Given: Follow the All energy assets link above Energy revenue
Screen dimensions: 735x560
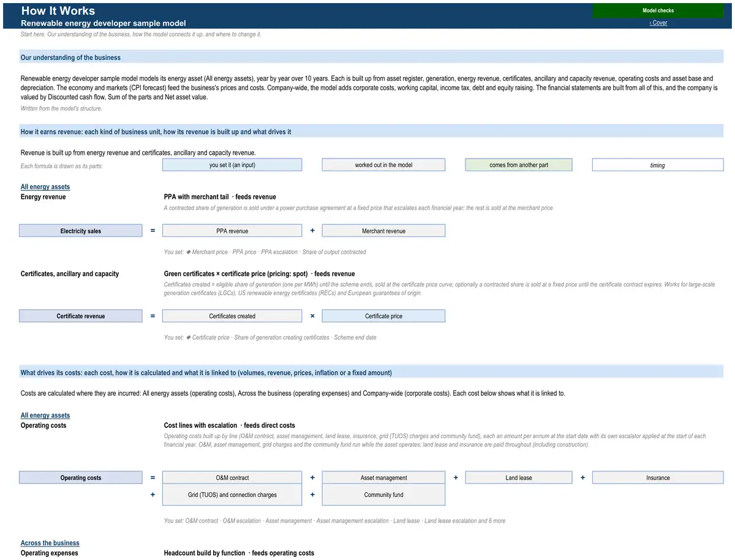Looking at the screenshot, I should pyautogui.click(x=45, y=187).
